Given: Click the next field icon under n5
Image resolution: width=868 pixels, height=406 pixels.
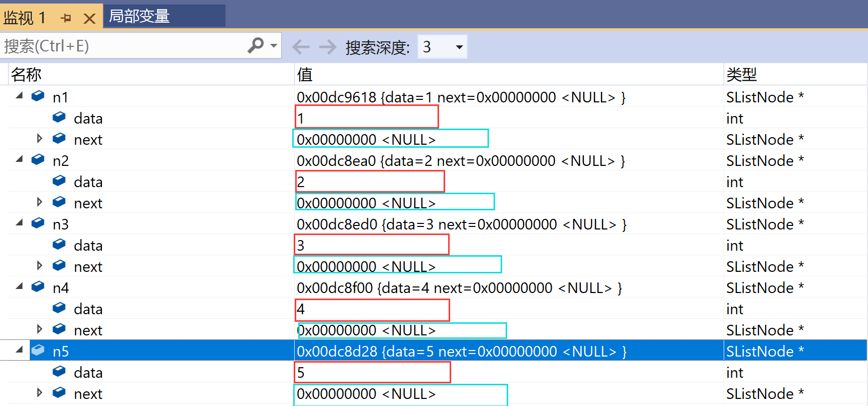Looking at the screenshot, I should click(59, 392).
